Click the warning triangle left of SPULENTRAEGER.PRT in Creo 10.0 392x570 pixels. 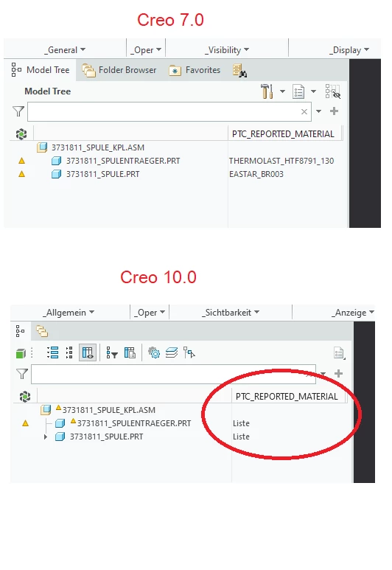[x=26, y=423]
